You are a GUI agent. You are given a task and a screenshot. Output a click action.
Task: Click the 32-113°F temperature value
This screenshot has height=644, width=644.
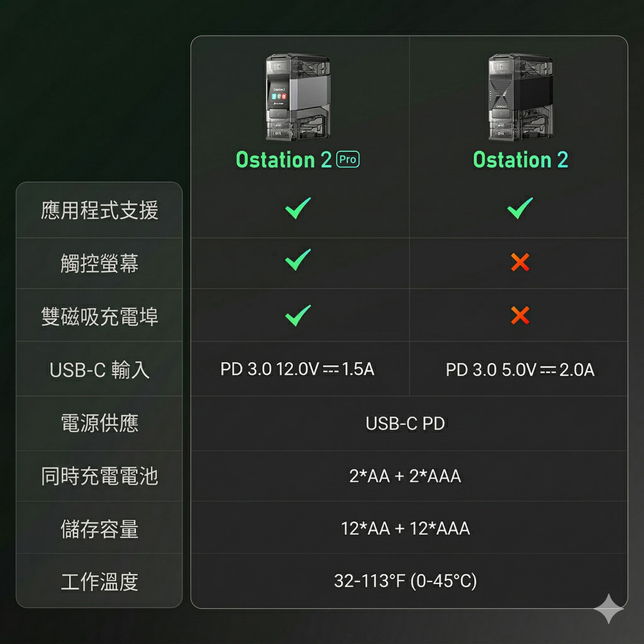(x=406, y=582)
